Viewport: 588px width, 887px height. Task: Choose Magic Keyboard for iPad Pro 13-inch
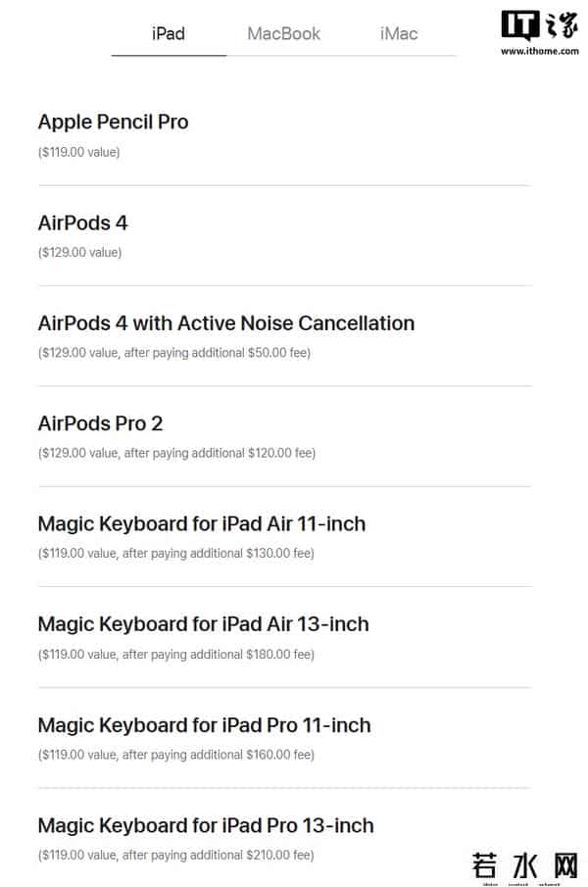205,825
